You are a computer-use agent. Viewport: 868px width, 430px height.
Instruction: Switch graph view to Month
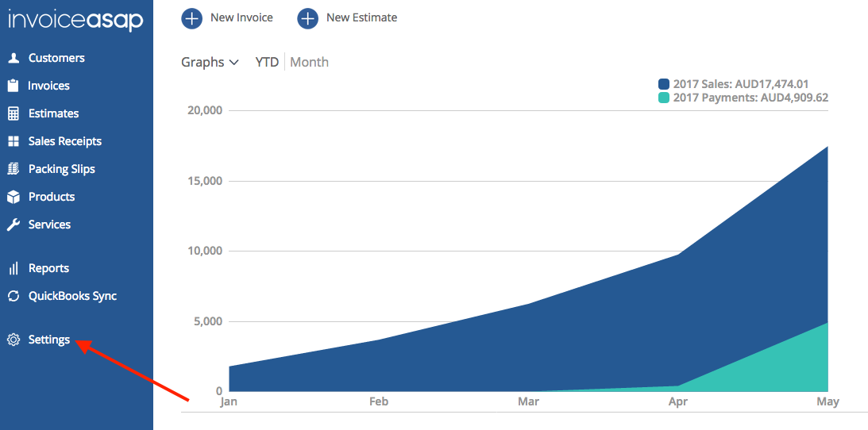click(x=309, y=62)
